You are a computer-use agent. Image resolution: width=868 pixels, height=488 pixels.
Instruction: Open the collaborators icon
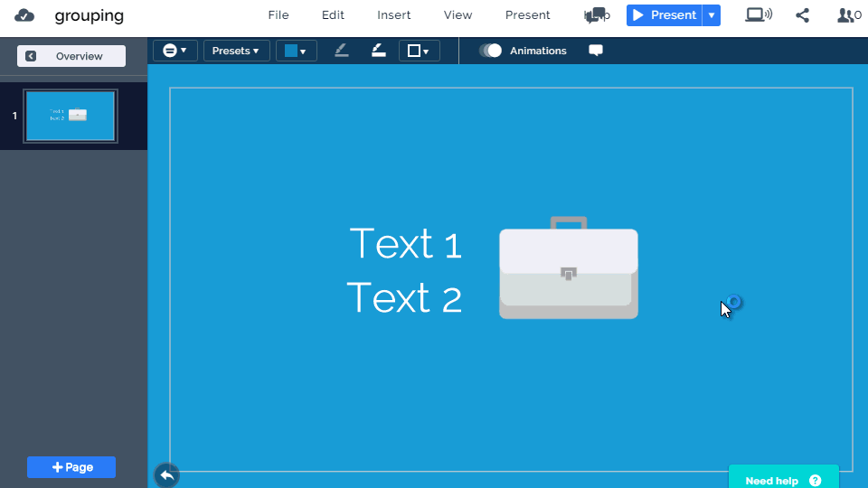(848, 15)
